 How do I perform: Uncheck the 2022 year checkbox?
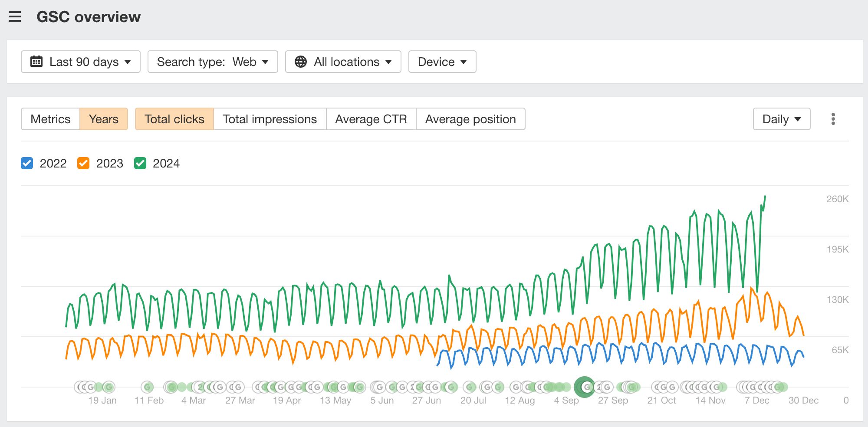click(x=27, y=163)
